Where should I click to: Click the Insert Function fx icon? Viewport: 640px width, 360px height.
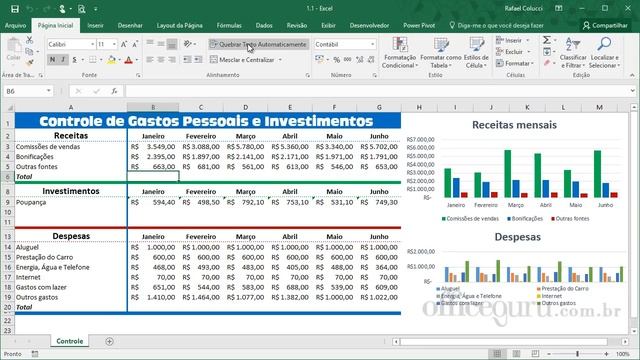[x=114, y=91]
